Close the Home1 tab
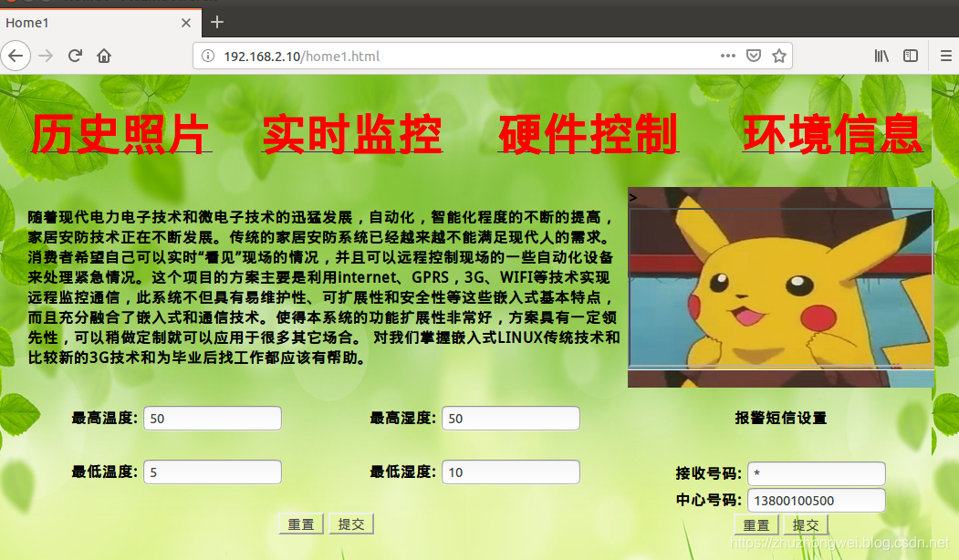Viewport: 959px width, 560px height. pyautogui.click(x=186, y=23)
